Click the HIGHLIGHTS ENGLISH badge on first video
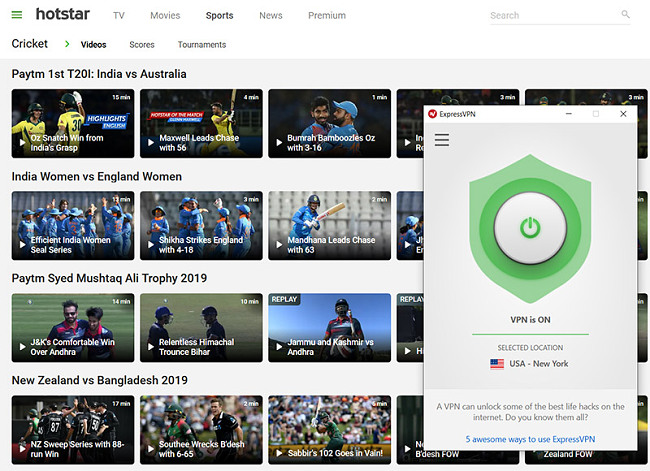 [107, 121]
